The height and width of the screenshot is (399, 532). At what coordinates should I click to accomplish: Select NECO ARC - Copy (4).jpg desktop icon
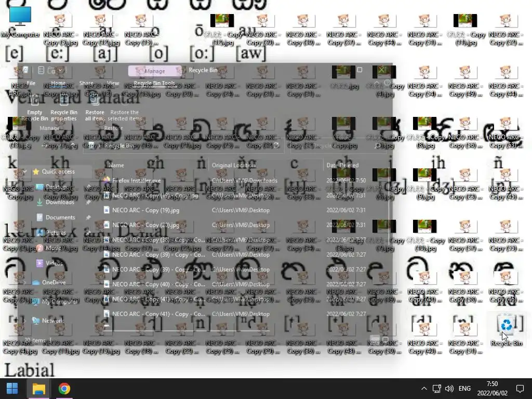click(x=20, y=339)
